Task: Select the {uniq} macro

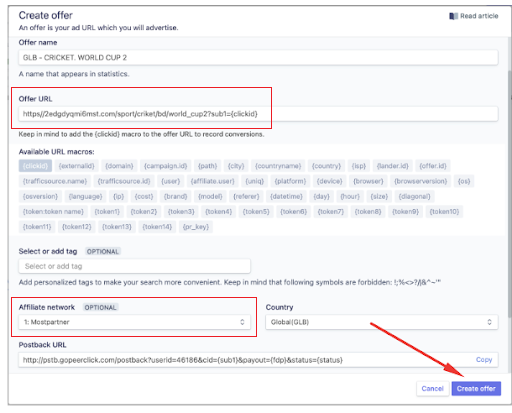Action: coord(255,181)
